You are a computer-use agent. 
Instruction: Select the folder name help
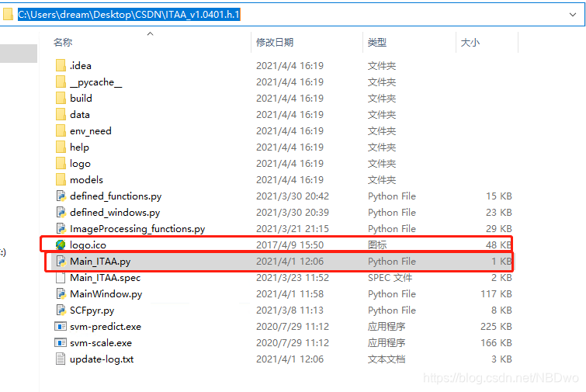(x=80, y=147)
